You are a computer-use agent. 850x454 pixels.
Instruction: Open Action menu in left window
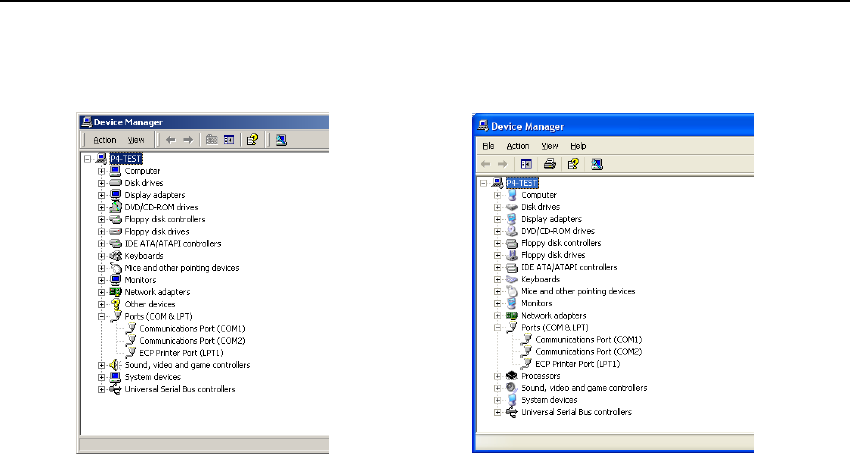pyautogui.click(x=105, y=140)
